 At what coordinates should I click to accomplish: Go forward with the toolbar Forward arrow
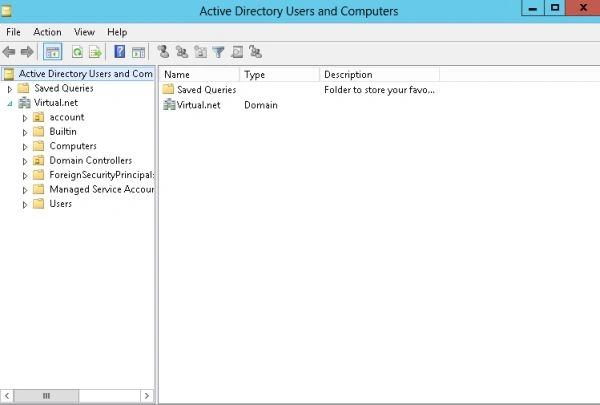(x=27, y=52)
